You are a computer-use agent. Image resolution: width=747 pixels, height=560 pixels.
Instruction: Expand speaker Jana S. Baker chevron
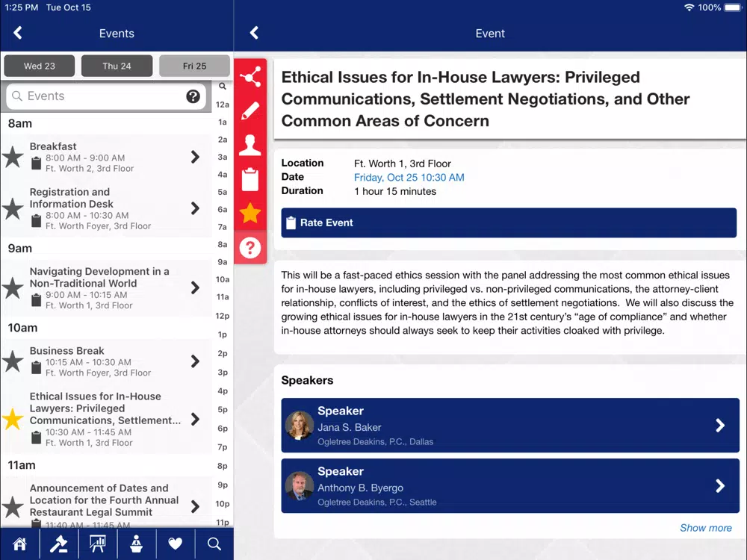(x=720, y=426)
